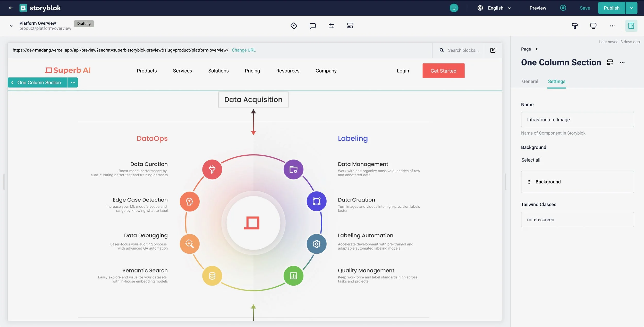The width and height of the screenshot is (644, 327).
Task: Collapse the Platform Overview story chevron
Action: click(x=11, y=26)
